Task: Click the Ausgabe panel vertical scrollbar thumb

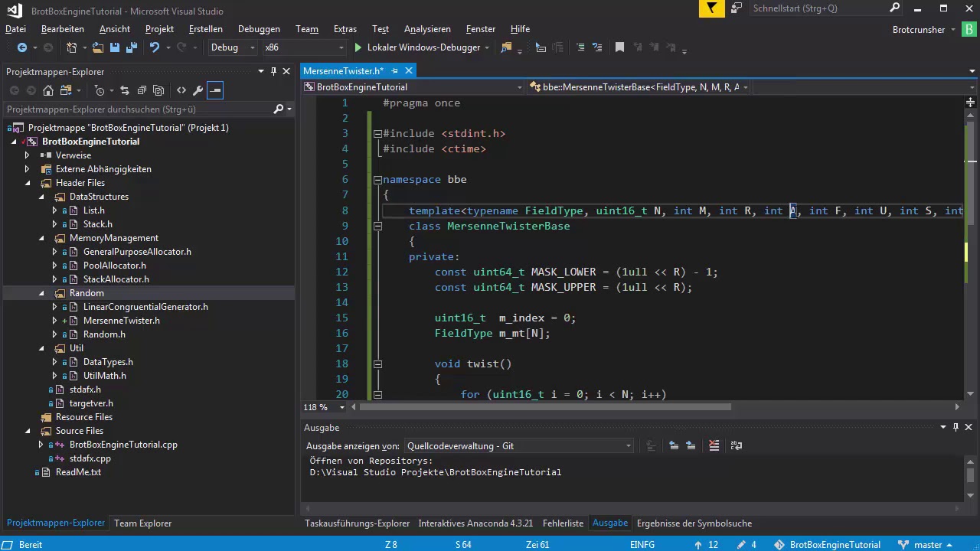Action: (970, 475)
